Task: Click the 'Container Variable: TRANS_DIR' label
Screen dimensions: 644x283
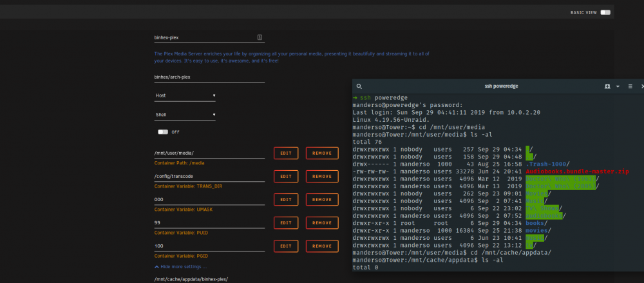Action: click(x=189, y=186)
